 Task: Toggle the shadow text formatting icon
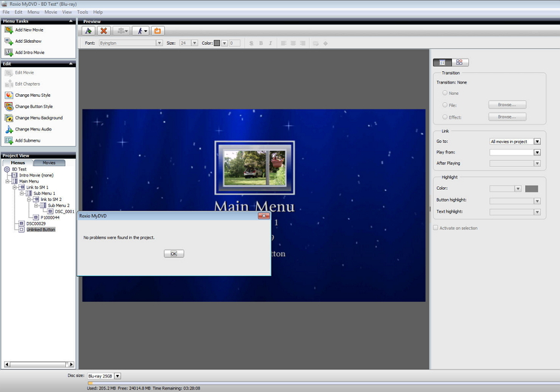tap(252, 43)
